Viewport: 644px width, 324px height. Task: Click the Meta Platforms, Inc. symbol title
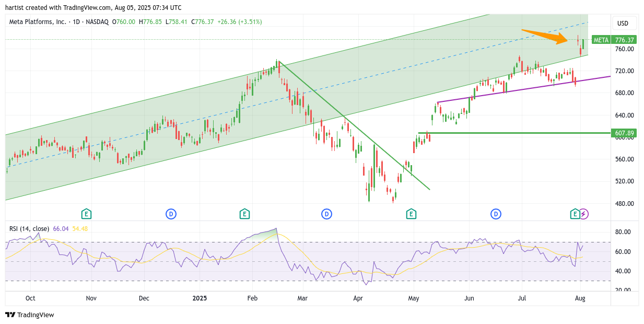(38, 22)
